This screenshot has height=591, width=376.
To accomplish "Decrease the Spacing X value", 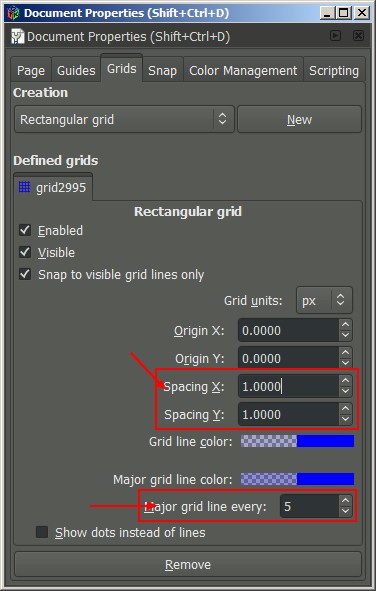I will (x=345, y=392).
